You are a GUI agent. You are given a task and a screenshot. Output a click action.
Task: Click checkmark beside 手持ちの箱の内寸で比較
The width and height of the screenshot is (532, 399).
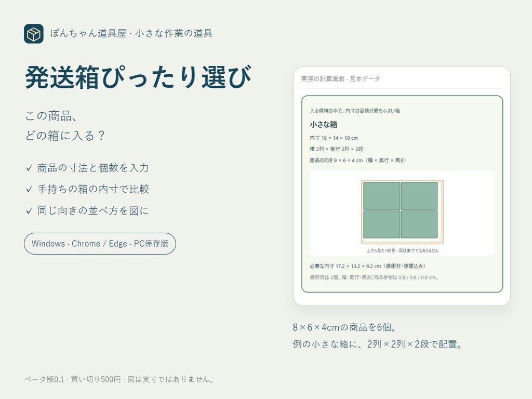[x=29, y=189]
